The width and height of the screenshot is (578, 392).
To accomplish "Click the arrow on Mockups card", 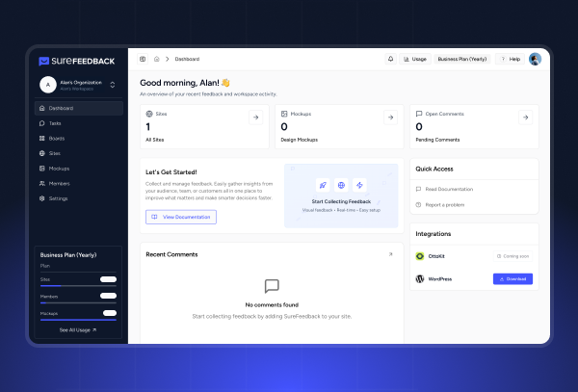I will pos(390,118).
